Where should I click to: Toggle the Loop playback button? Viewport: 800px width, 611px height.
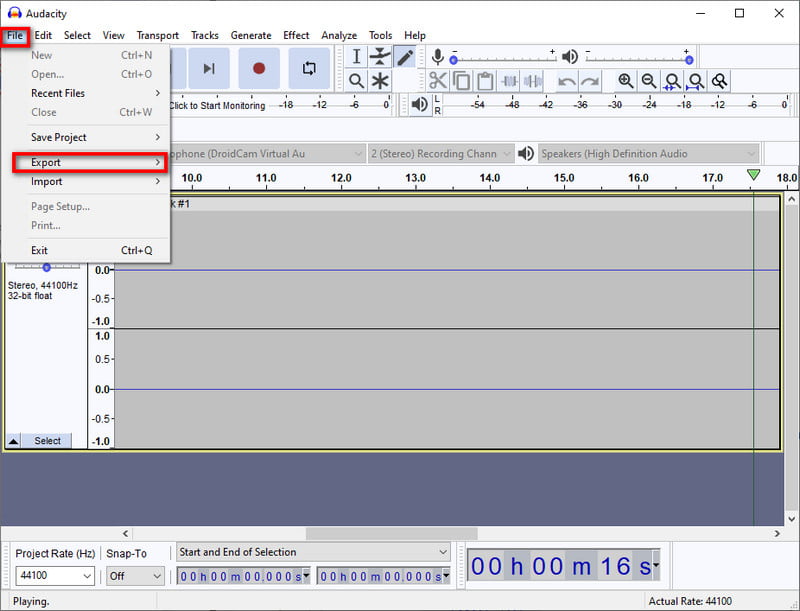(309, 68)
